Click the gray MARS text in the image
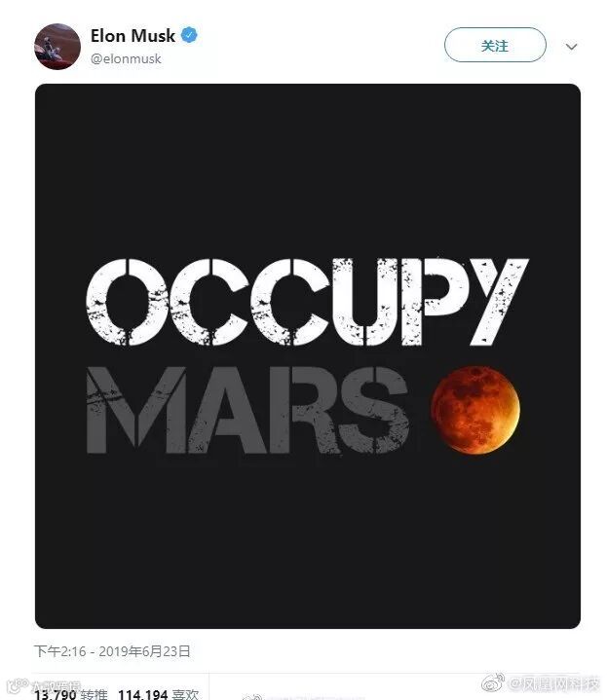The height and width of the screenshot is (700, 607). pyautogui.click(x=247, y=410)
